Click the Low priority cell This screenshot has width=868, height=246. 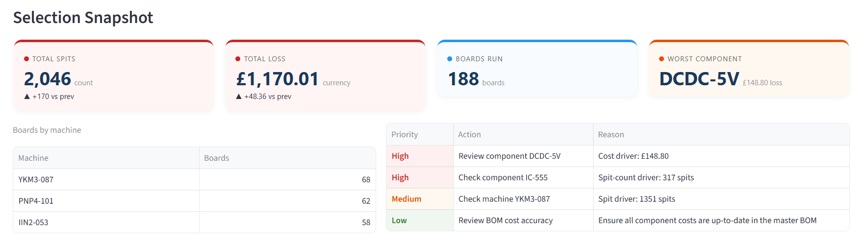(x=420, y=221)
